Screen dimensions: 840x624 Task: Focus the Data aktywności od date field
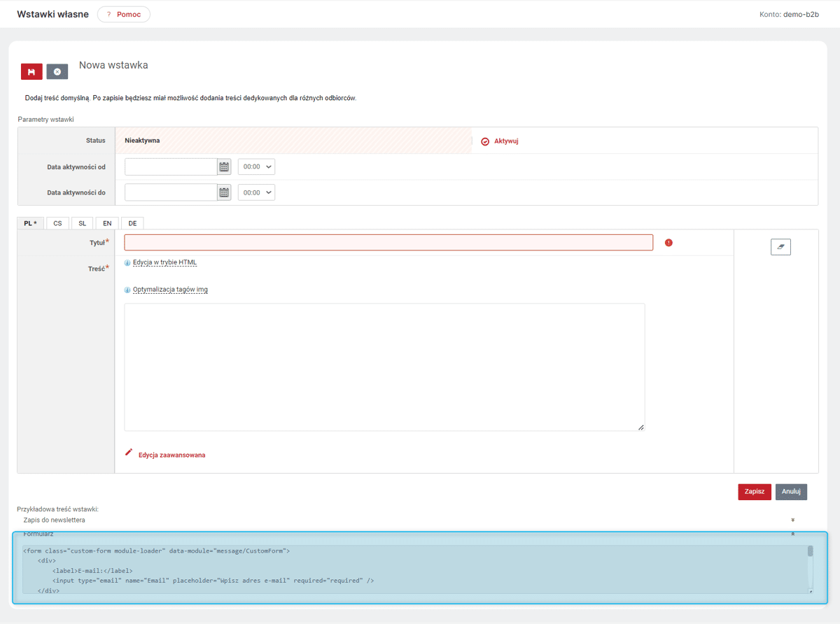171,166
